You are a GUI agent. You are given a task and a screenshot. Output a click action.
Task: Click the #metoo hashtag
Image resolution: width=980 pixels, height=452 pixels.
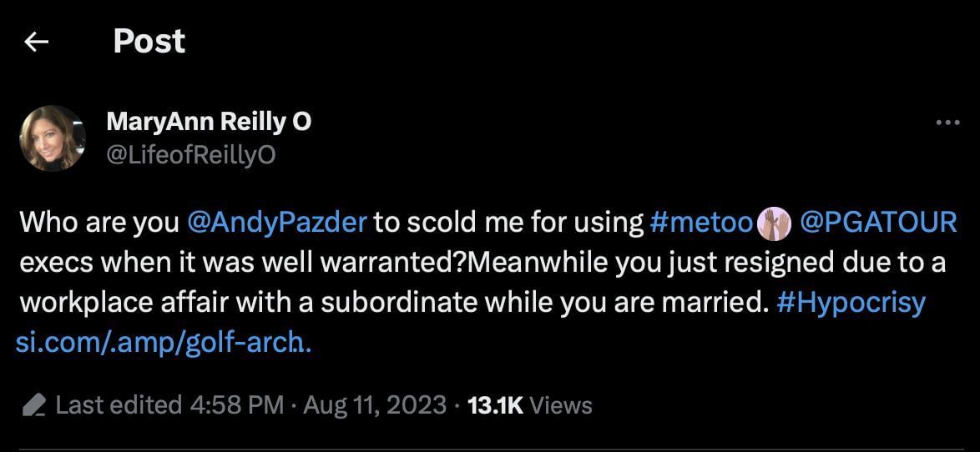click(x=701, y=223)
